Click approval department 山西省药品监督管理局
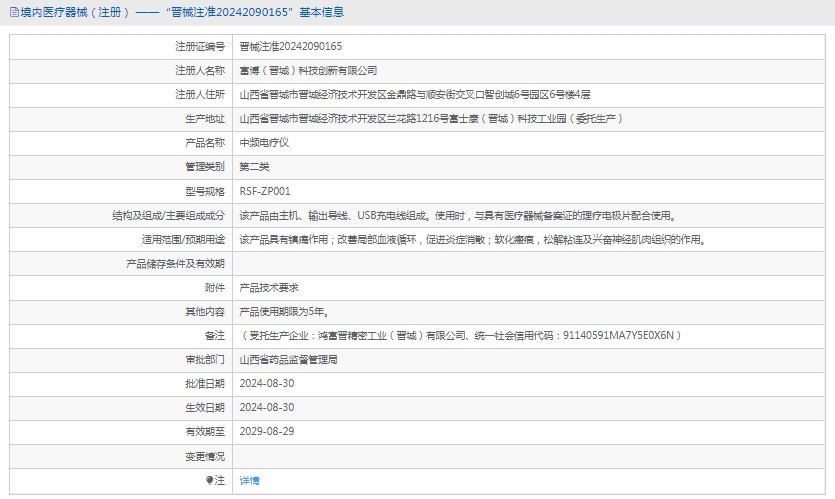835x499 pixels. [x=288, y=359]
